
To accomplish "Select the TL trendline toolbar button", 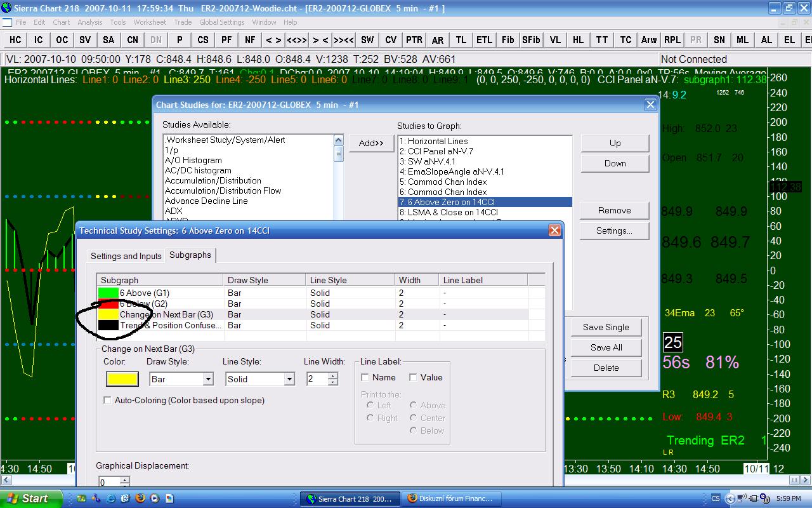I will click(461, 39).
